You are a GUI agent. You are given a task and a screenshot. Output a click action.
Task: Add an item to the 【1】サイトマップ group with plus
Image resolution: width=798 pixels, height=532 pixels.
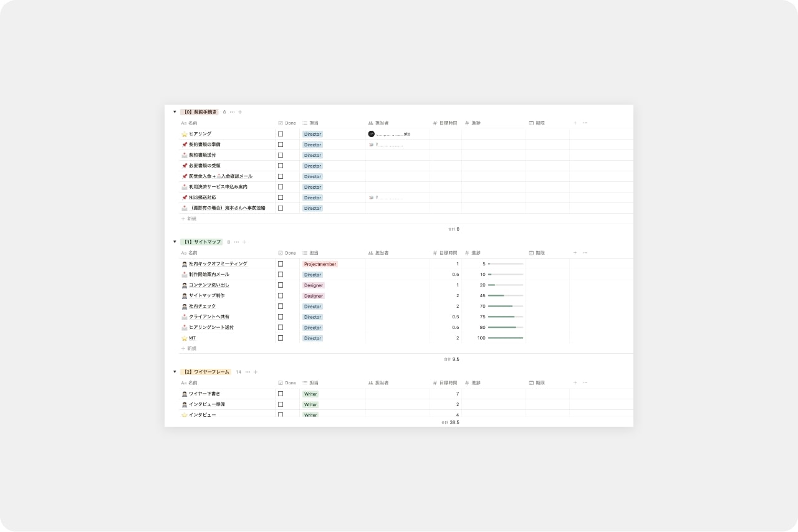click(244, 242)
